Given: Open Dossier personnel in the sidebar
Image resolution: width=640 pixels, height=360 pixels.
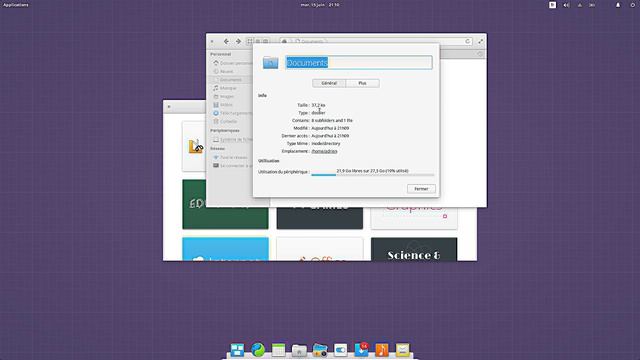Looking at the screenshot, I should pos(233,63).
